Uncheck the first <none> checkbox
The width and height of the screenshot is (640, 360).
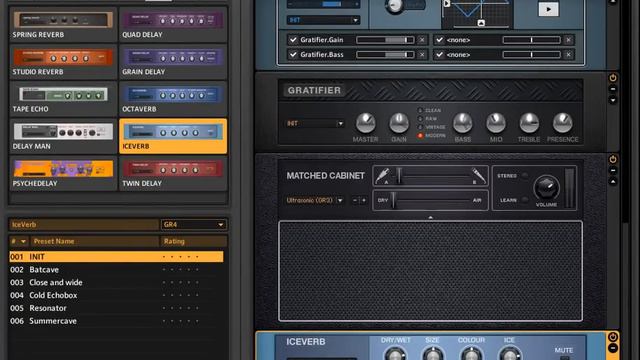(439, 40)
